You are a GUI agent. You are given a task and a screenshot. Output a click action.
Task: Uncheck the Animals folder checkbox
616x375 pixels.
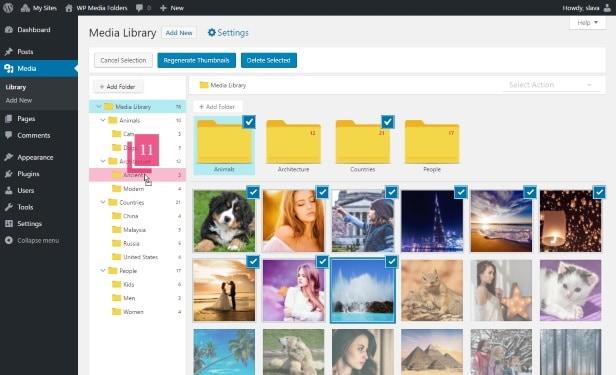[249, 122]
